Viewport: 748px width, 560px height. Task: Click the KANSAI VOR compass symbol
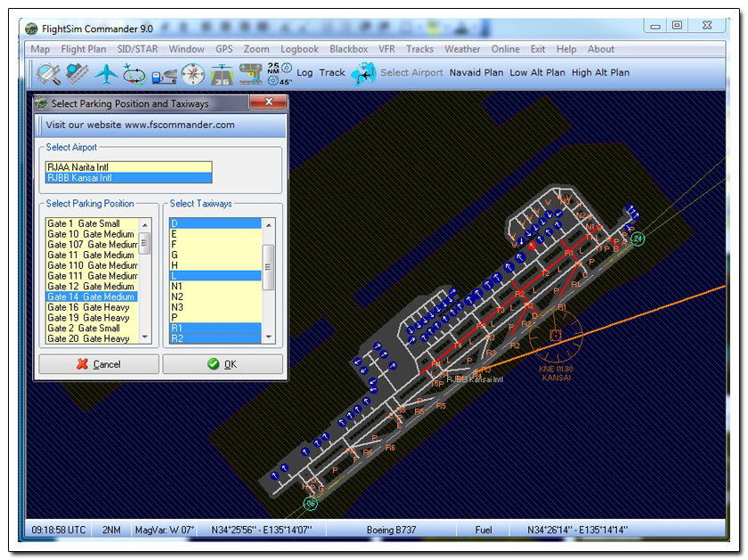tap(556, 336)
